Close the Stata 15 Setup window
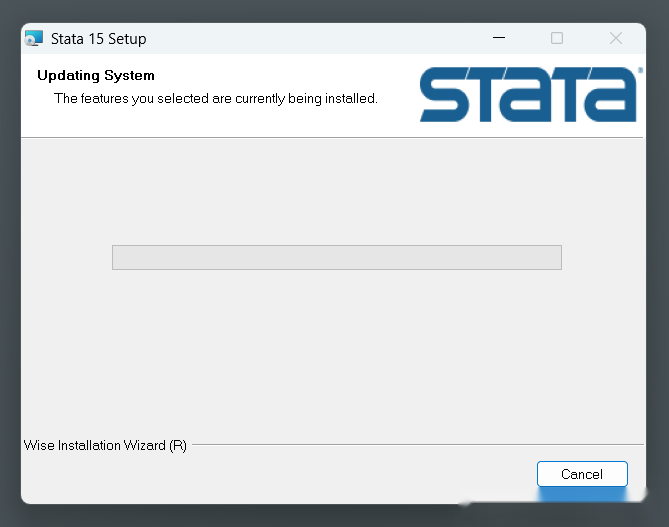 tap(616, 38)
